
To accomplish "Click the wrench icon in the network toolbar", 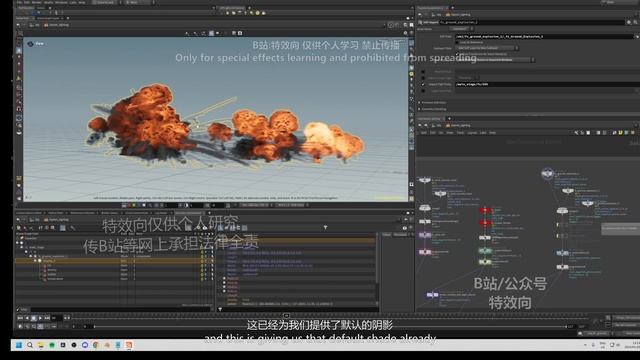I will coord(576,133).
